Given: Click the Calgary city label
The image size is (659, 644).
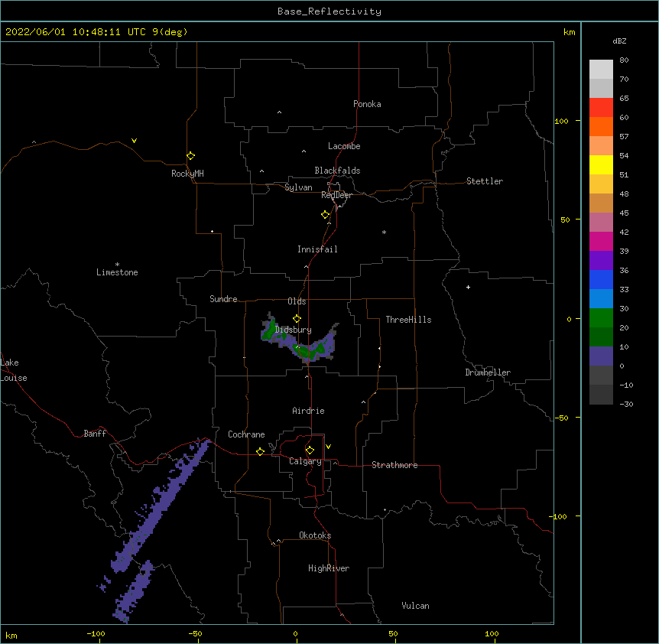Looking at the screenshot, I should tap(305, 461).
